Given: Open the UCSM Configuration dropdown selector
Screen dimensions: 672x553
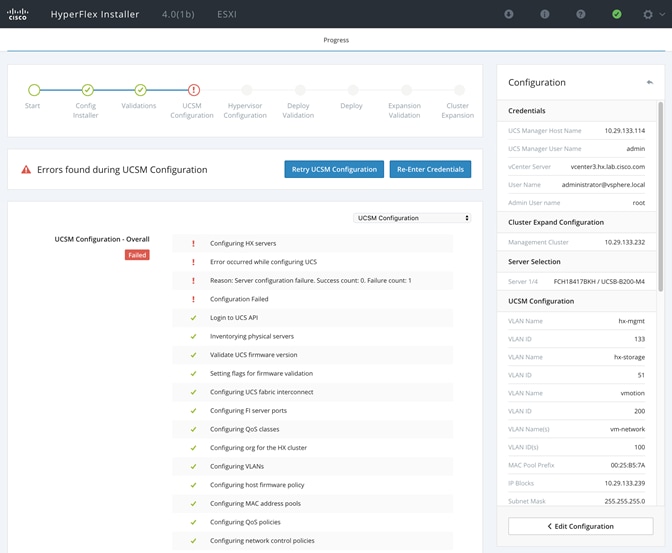Looking at the screenshot, I should pyautogui.click(x=412, y=218).
